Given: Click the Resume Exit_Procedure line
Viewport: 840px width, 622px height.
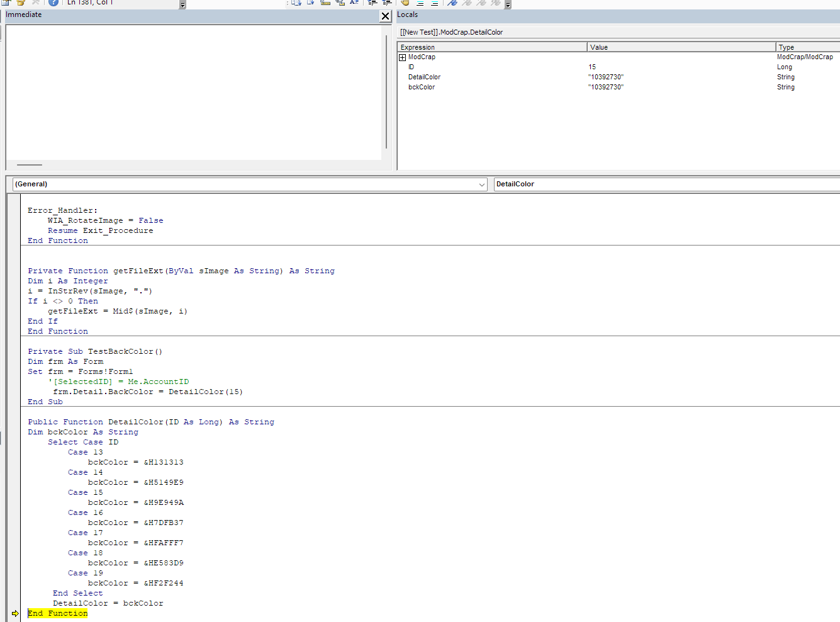Looking at the screenshot, I should [x=101, y=231].
